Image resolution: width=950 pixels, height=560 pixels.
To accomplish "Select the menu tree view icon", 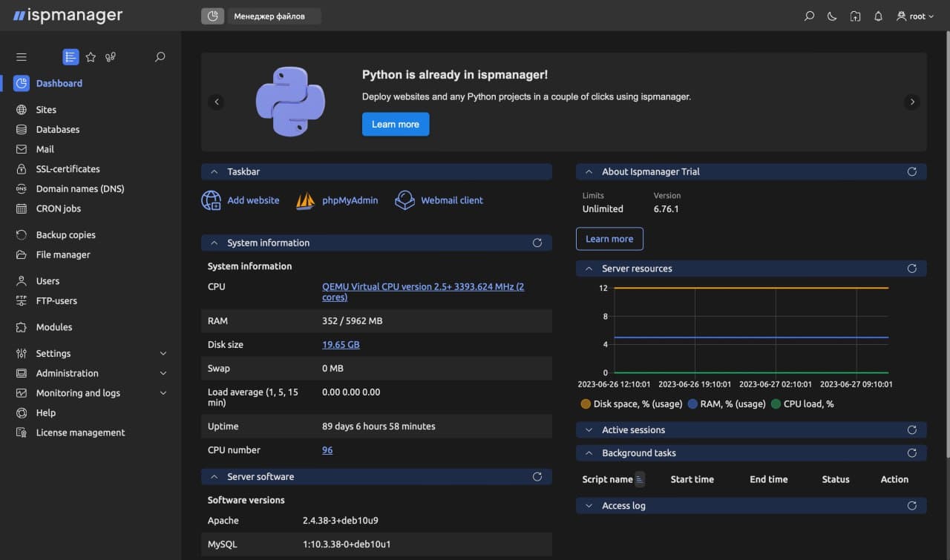I will click(71, 57).
